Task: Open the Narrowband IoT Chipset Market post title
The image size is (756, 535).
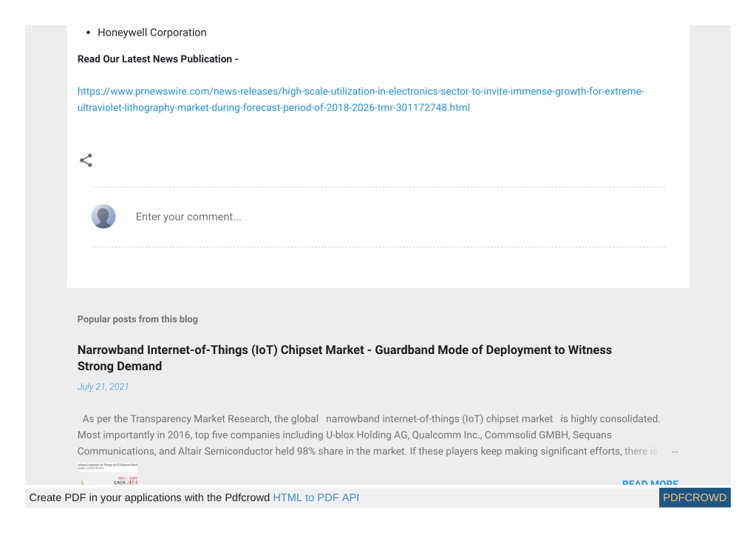Action: 344,358
